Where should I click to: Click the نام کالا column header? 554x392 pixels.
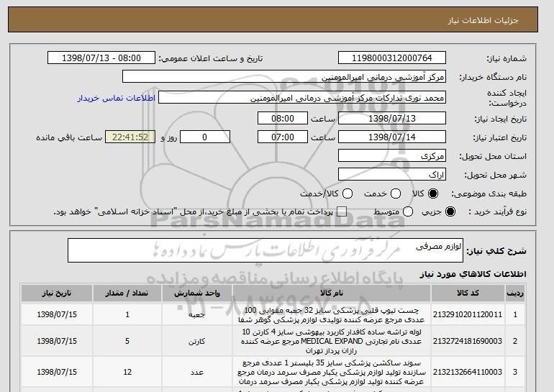click(332, 293)
